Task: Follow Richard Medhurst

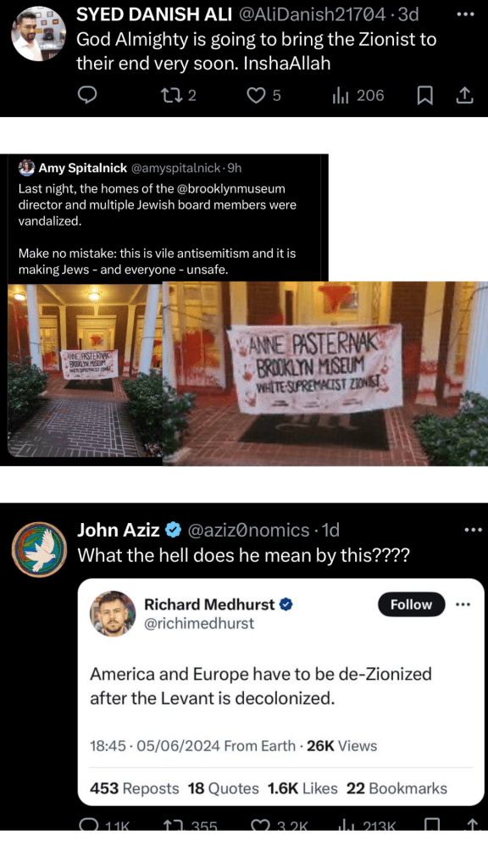Action: click(411, 604)
